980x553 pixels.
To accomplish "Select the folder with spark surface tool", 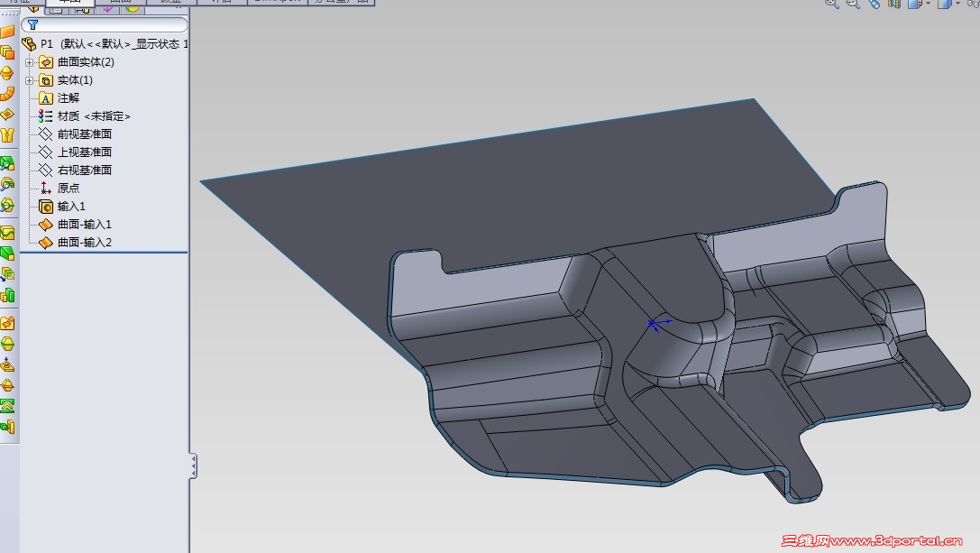I will click(x=7, y=324).
